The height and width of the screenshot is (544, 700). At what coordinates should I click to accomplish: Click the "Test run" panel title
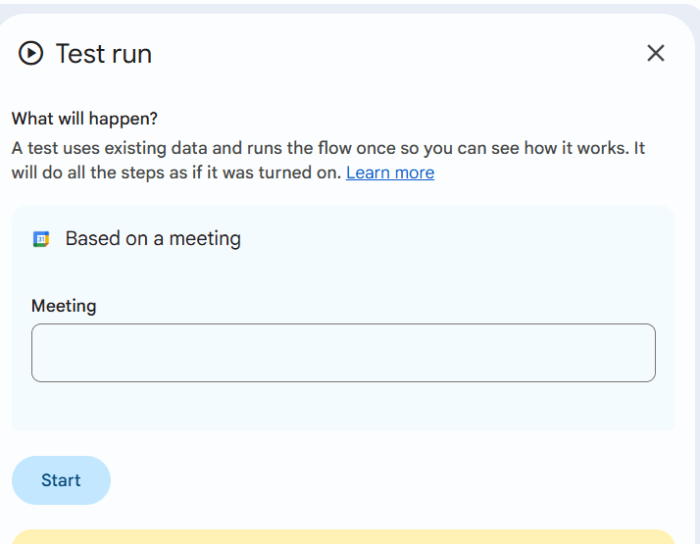(103, 53)
